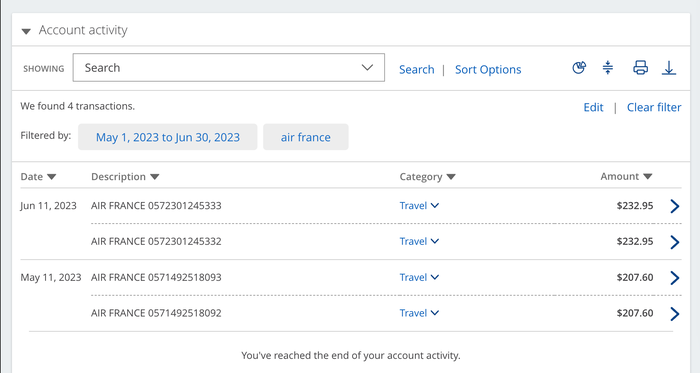
Task: Sort by the Description column
Action: coord(125,177)
